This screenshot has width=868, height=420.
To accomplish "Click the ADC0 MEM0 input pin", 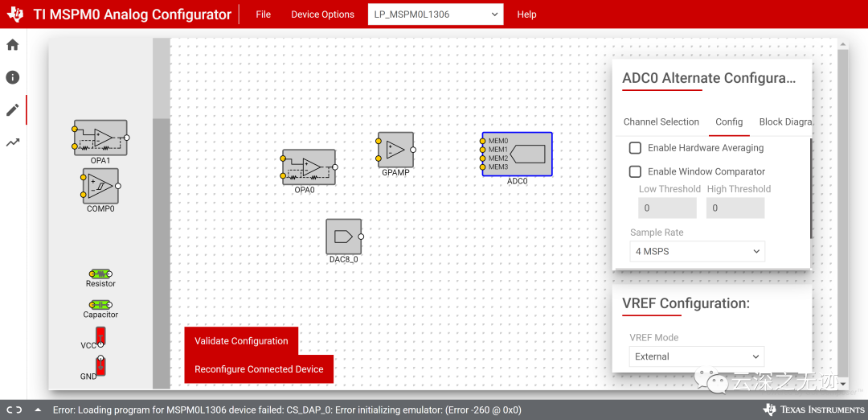I will (483, 142).
